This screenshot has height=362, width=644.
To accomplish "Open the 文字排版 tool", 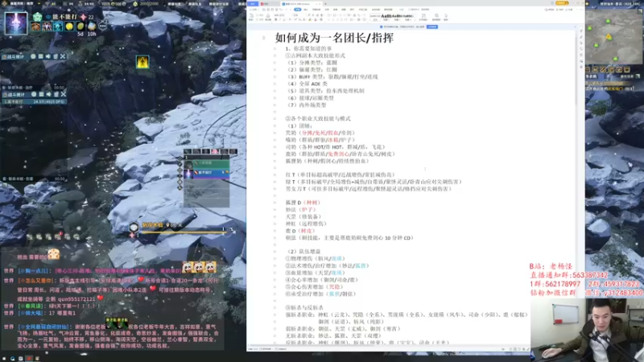I will (x=423, y=17).
